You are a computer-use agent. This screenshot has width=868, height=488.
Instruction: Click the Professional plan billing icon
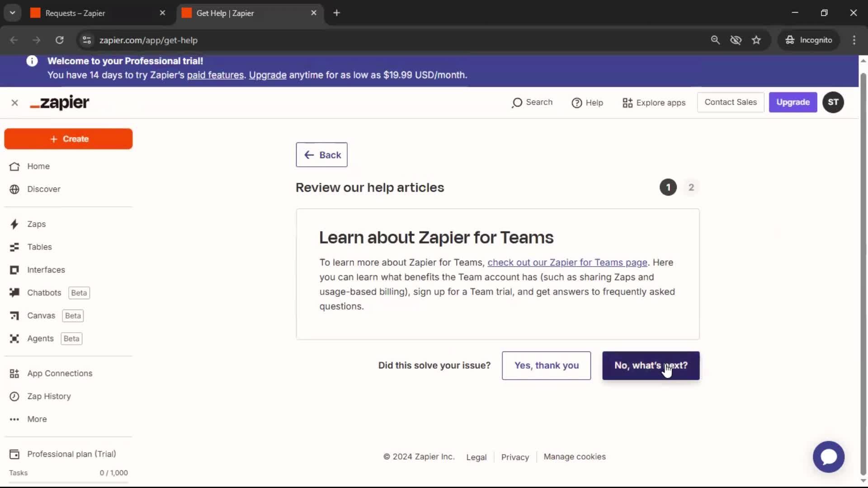coord(14,454)
